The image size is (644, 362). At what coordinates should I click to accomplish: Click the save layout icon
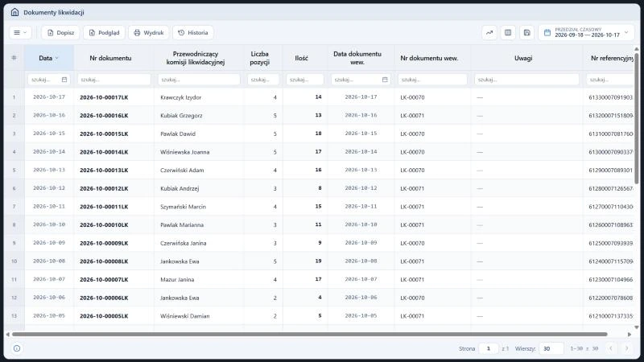tap(527, 32)
